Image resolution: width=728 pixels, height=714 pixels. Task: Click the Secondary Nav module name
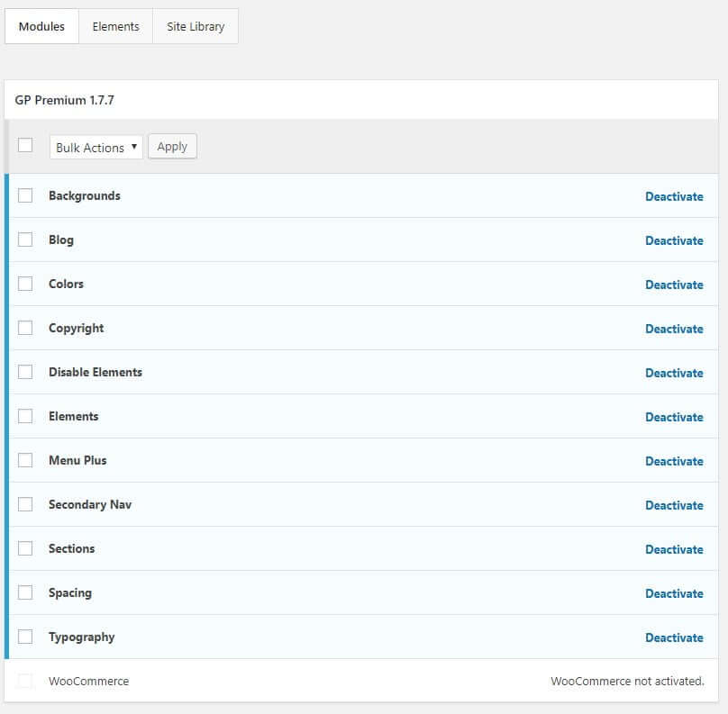(90, 504)
